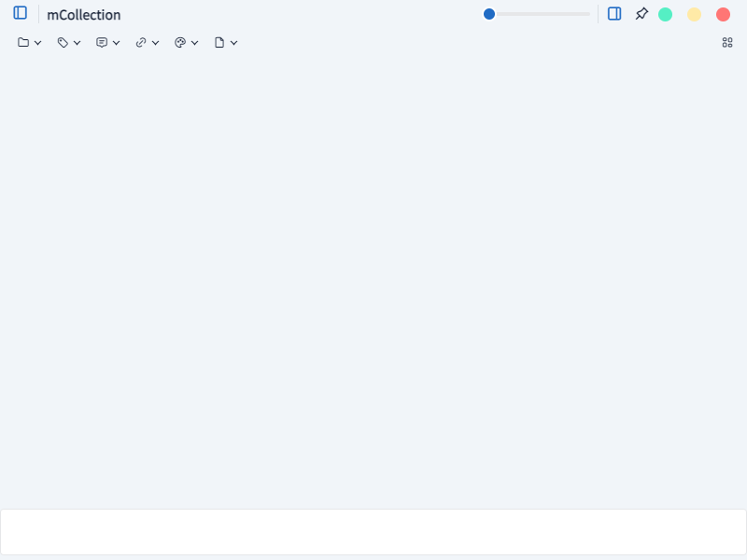Switch layout with the grid view icon

727,42
